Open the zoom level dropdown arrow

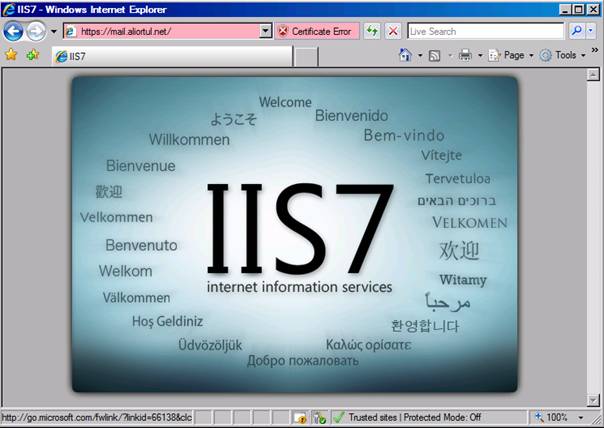(580, 418)
